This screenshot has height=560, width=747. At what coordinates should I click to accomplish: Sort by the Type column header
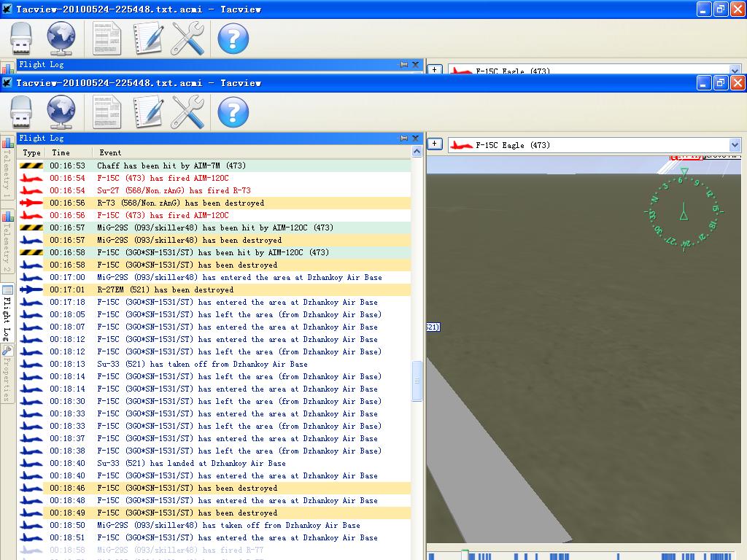tap(31, 153)
